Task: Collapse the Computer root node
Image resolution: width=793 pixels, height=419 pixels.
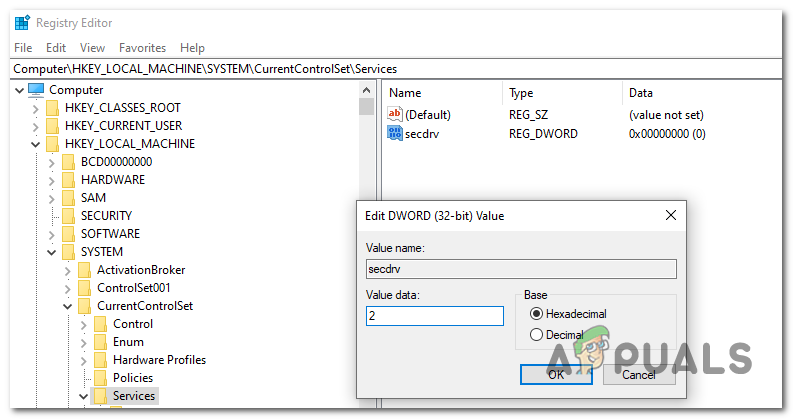Action: click(x=19, y=91)
